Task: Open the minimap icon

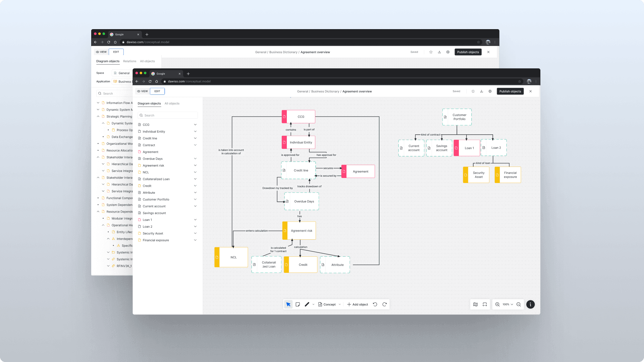Action: click(x=475, y=304)
